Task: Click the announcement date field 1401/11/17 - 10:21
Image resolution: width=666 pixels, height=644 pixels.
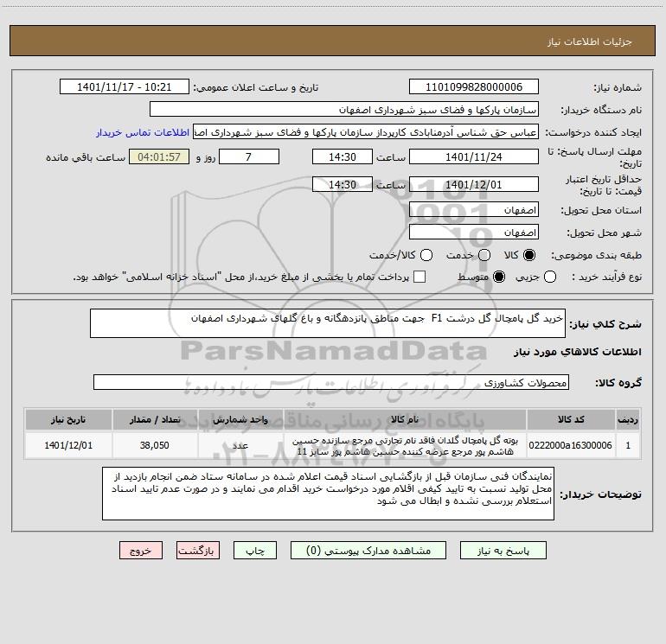Action: pos(125,87)
